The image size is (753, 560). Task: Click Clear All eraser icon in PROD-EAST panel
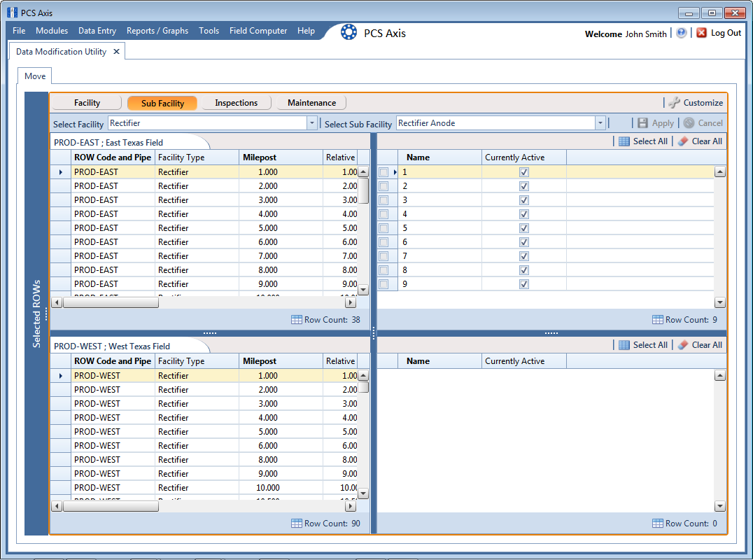click(x=683, y=141)
